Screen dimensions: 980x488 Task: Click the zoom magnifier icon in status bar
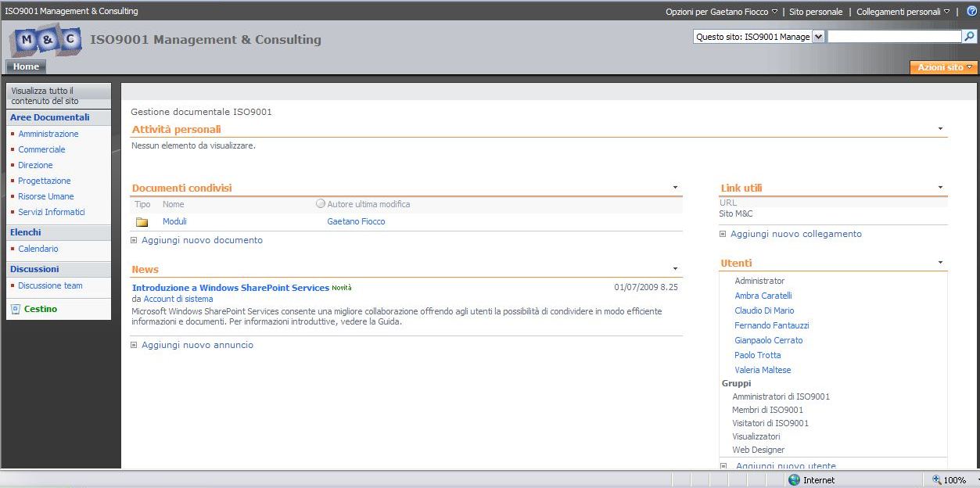click(x=936, y=480)
